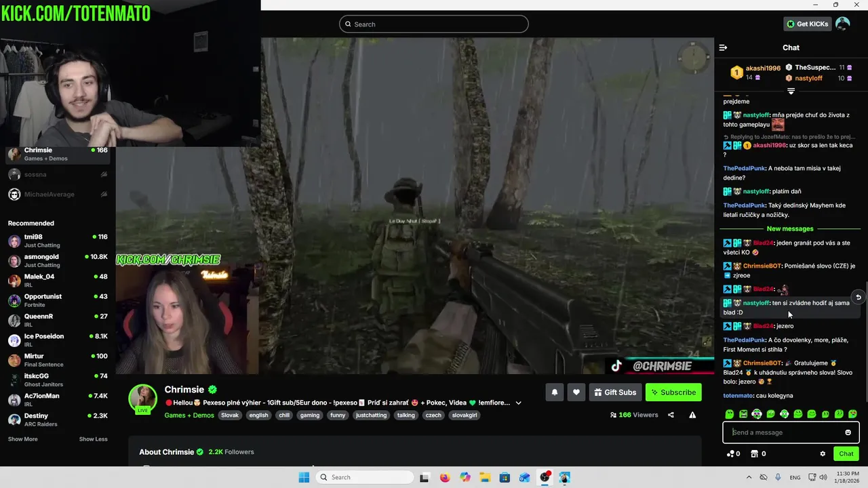This screenshot has width=868, height=488.
Task: Open recommended channel itskcGG
Action: [x=58, y=380]
